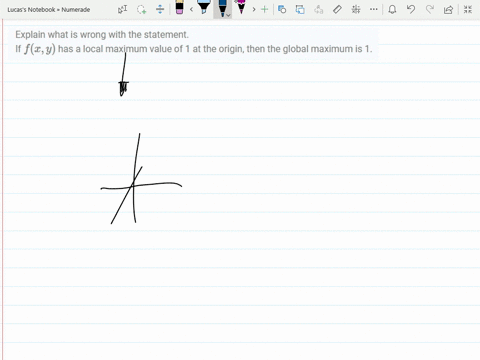Click 'Explain what is wrong with the statement.' text
This screenshot has height=360, width=480.
102,35
